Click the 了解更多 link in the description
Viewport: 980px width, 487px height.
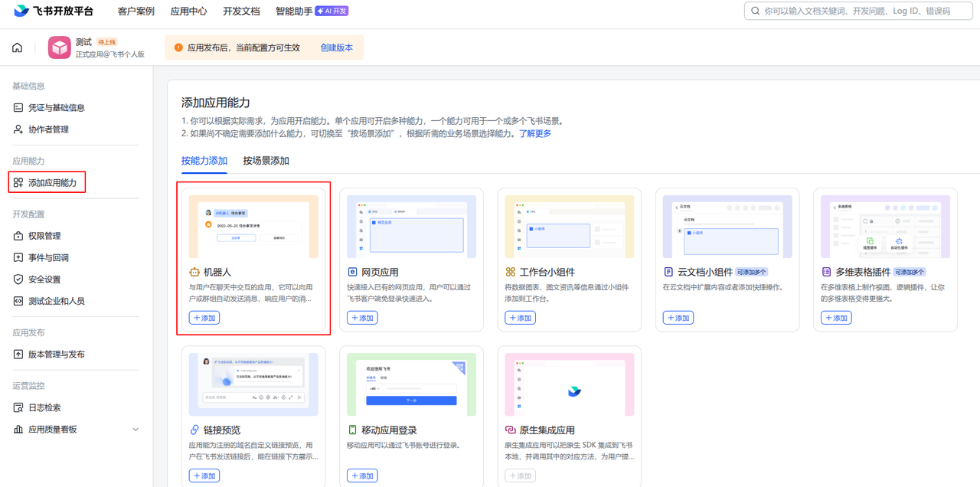click(x=536, y=133)
